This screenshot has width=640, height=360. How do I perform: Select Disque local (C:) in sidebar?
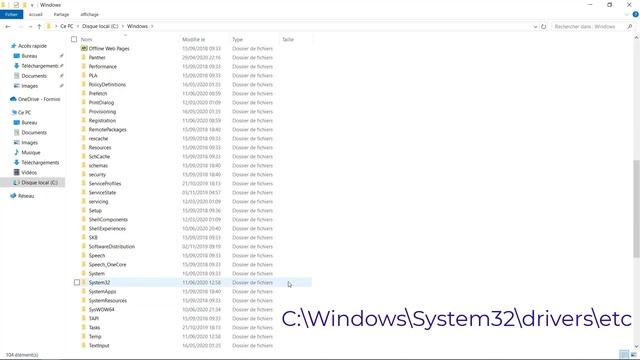tap(39, 182)
